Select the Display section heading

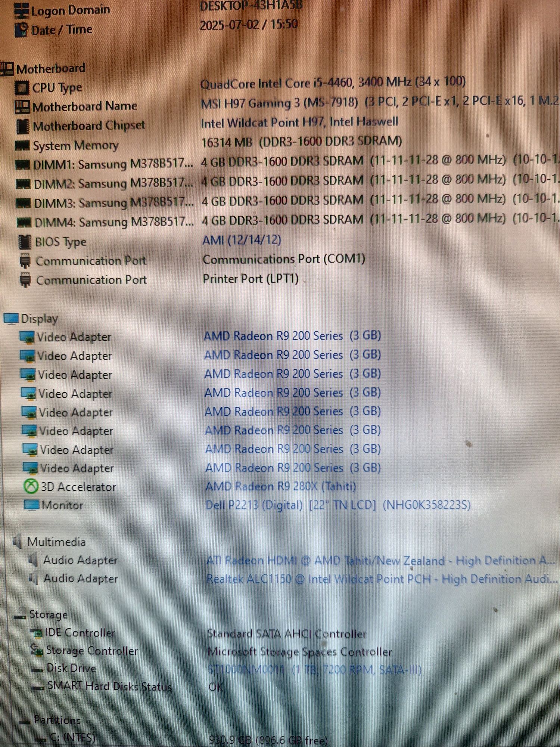coord(40,319)
